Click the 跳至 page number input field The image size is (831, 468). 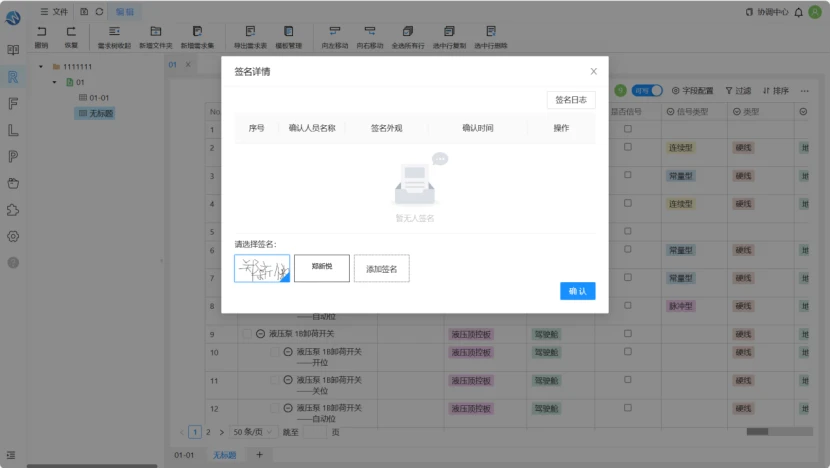[315, 432]
